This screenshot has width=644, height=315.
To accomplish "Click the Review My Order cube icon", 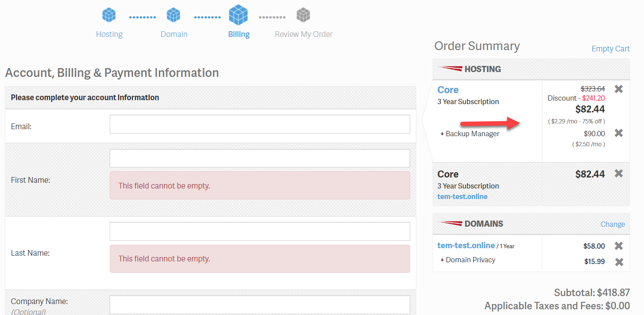I will (303, 15).
